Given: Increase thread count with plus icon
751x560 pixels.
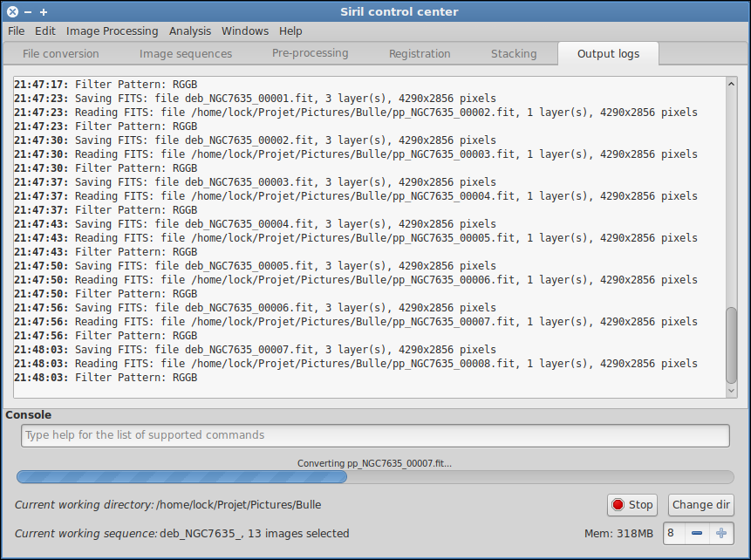Looking at the screenshot, I should pos(720,533).
